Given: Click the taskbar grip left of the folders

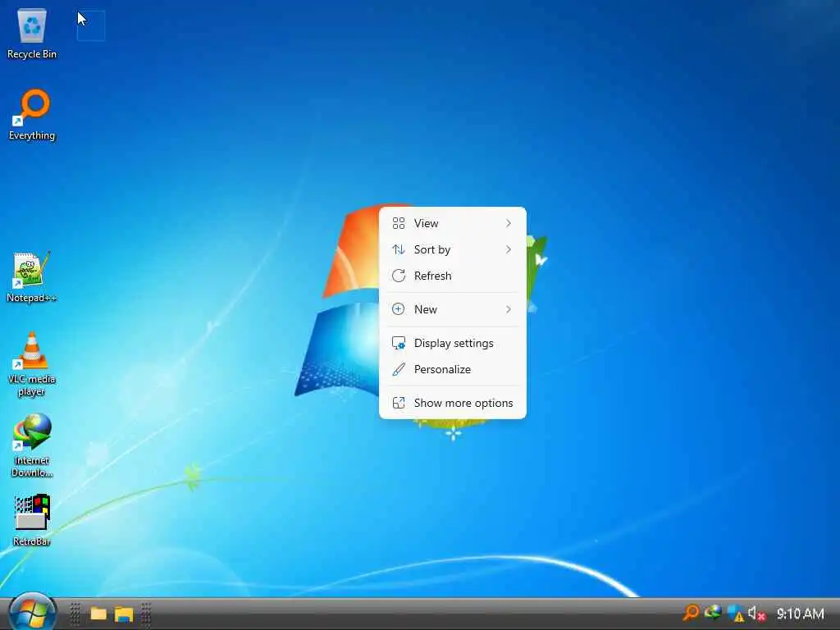Looking at the screenshot, I should coord(75,614).
